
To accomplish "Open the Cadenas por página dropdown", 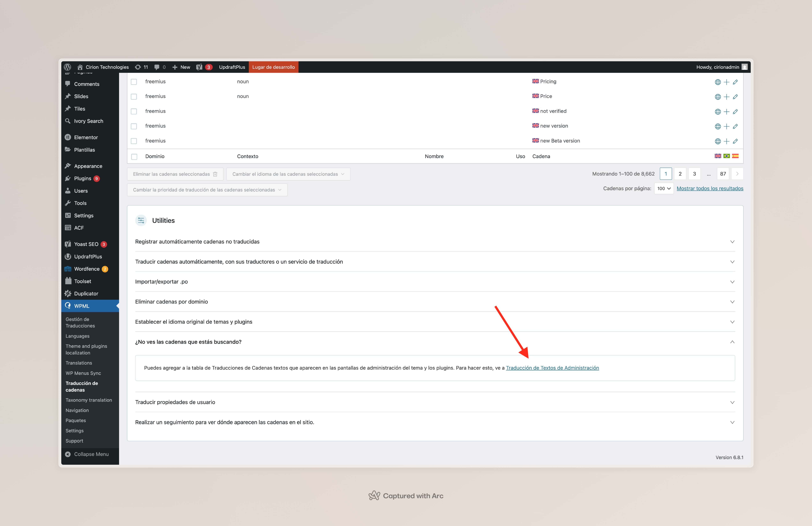I will tap(664, 189).
